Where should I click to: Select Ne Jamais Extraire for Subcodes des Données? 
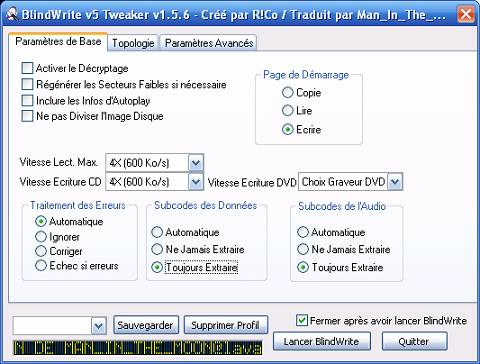[157, 249]
